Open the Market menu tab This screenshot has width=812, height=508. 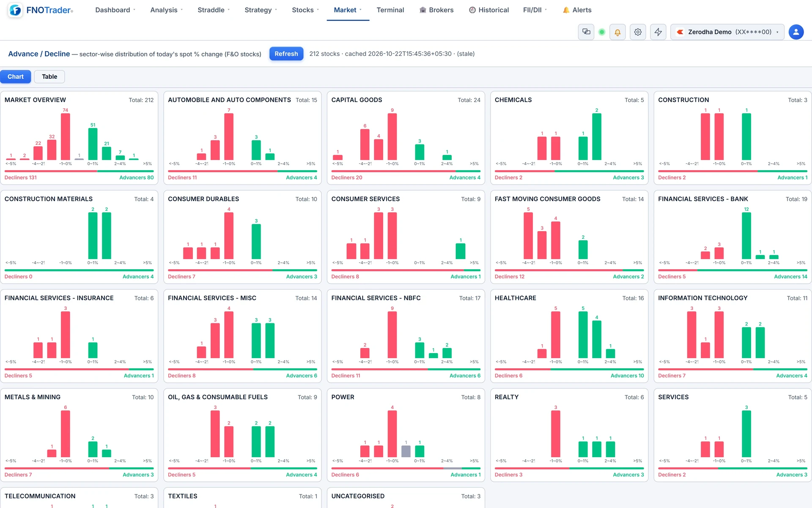coord(348,10)
